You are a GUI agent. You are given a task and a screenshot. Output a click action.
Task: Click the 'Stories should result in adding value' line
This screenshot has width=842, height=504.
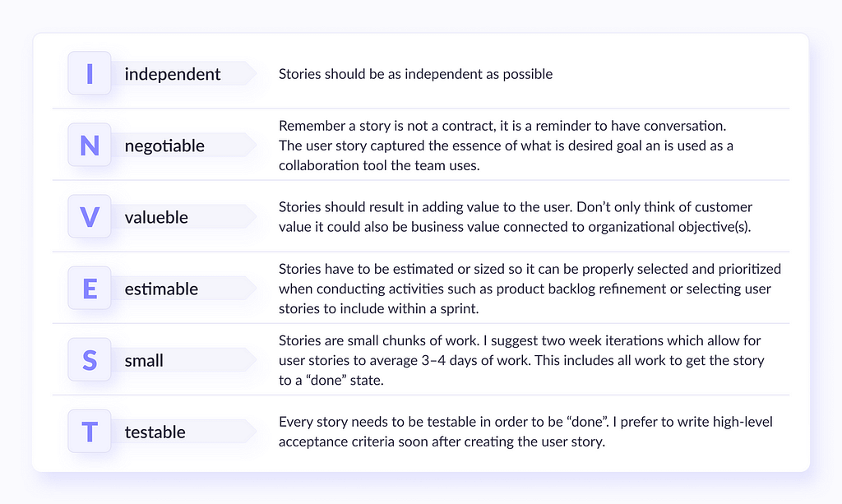tap(516, 207)
